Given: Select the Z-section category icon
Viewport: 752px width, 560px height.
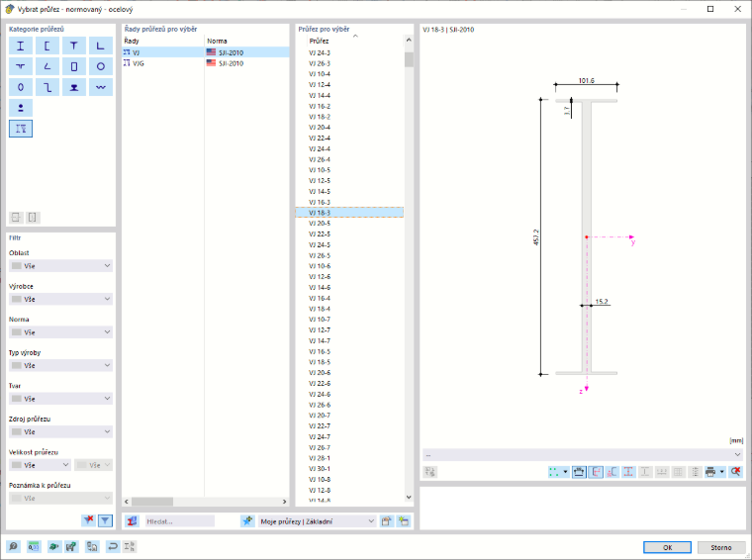Looking at the screenshot, I should tap(47, 87).
